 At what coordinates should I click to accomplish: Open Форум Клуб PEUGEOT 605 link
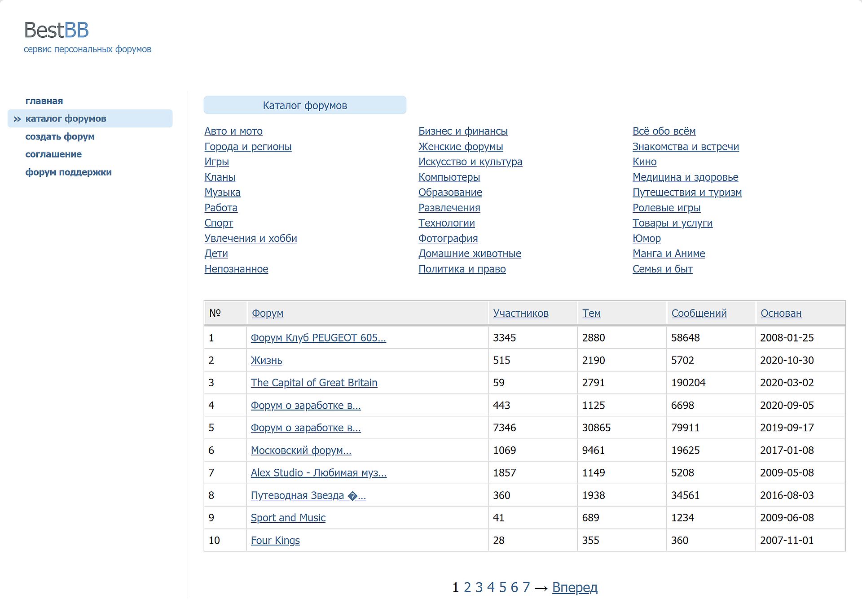click(x=318, y=338)
